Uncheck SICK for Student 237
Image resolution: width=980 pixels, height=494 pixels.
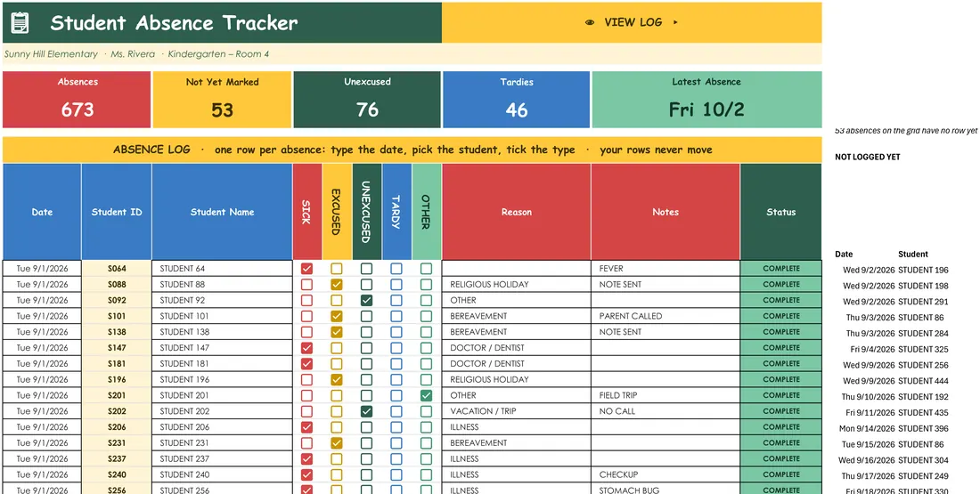(306, 459)
